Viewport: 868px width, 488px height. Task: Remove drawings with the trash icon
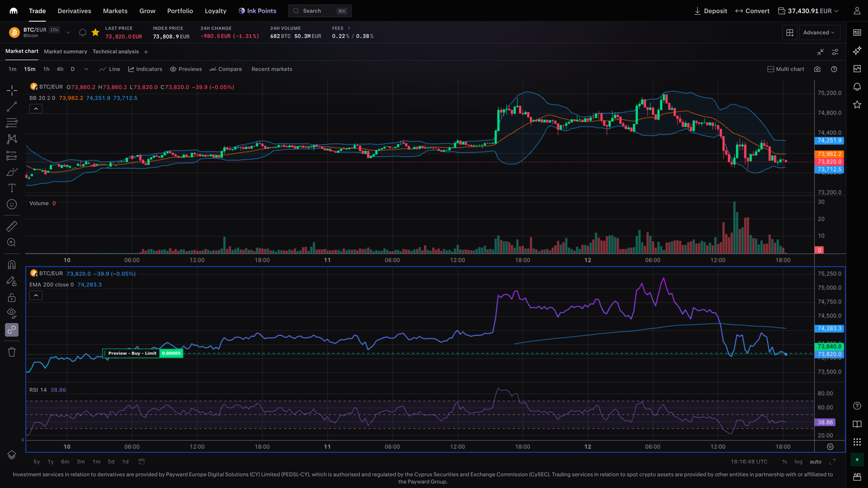12,352
